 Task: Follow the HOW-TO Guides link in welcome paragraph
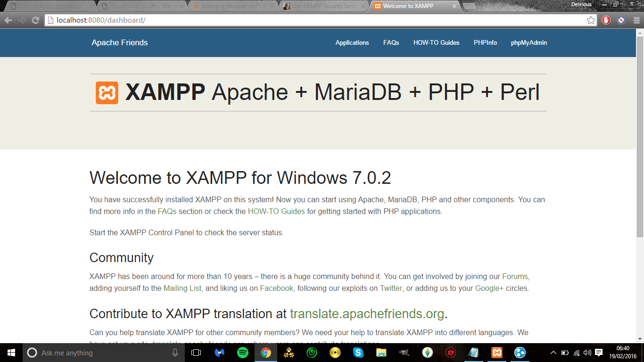pyautogui.click(x=276, y=211)
